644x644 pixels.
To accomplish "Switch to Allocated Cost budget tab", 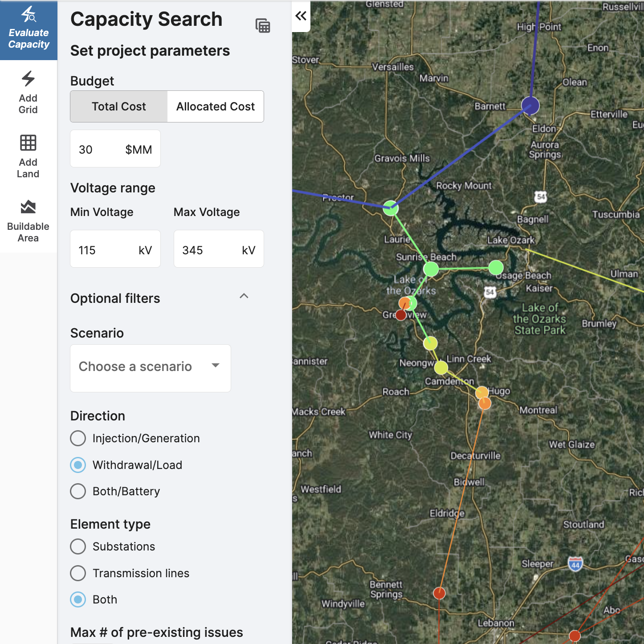I will (216, 106).
